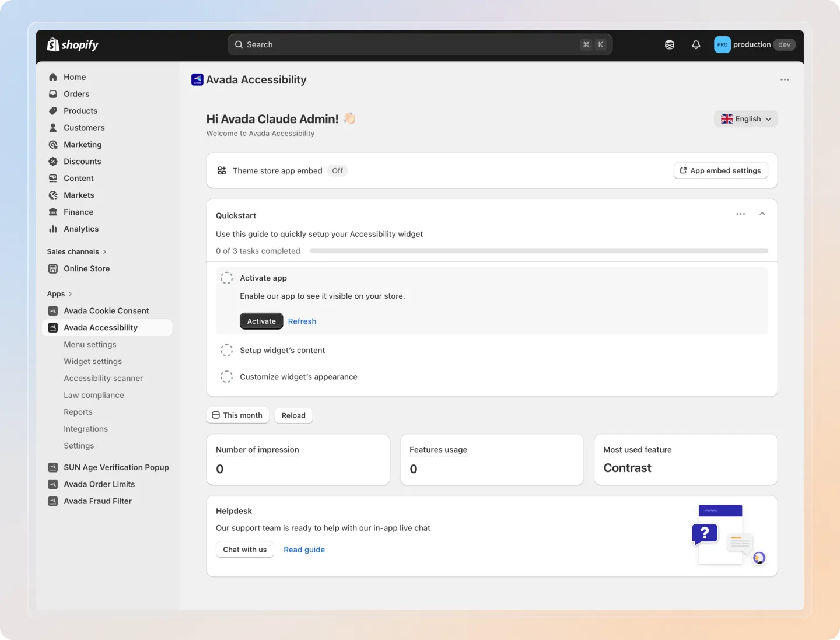
Task: Expand Setup widget's content task
Action: pyautogui.click(x=282, y=351)
